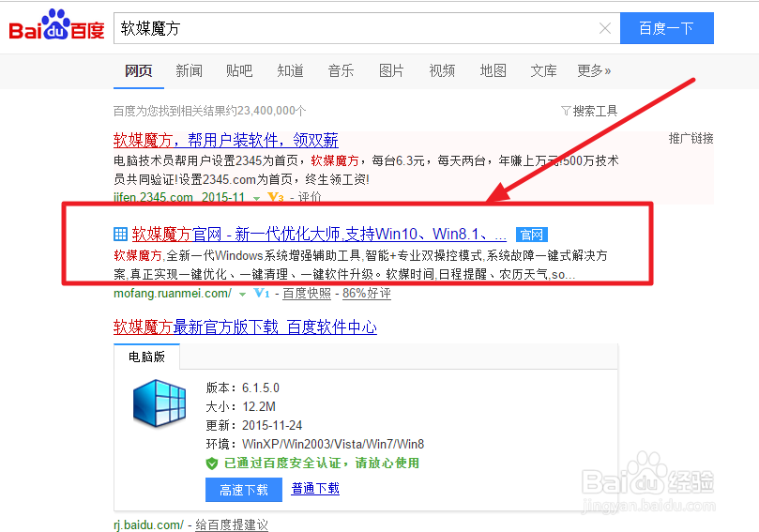The image size is (759, 532).
Task: Open the 音乐 tab
Action: 341,71
